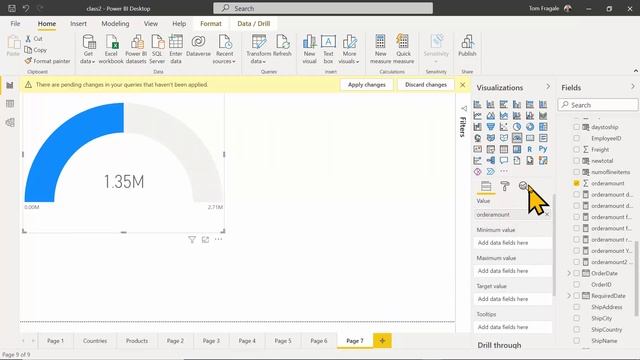This screenshot has width=640, height=360.
Task: Click Discard changes
Action: pyautogui.click(x=426, y=85)
